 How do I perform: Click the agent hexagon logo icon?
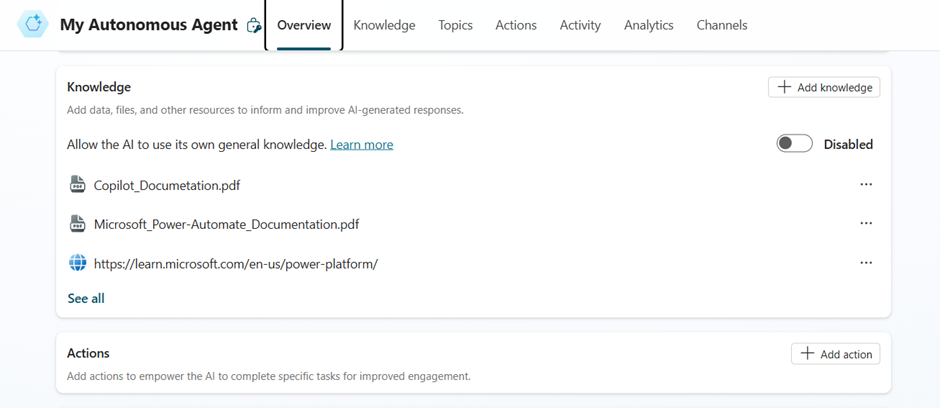point(32,25)
